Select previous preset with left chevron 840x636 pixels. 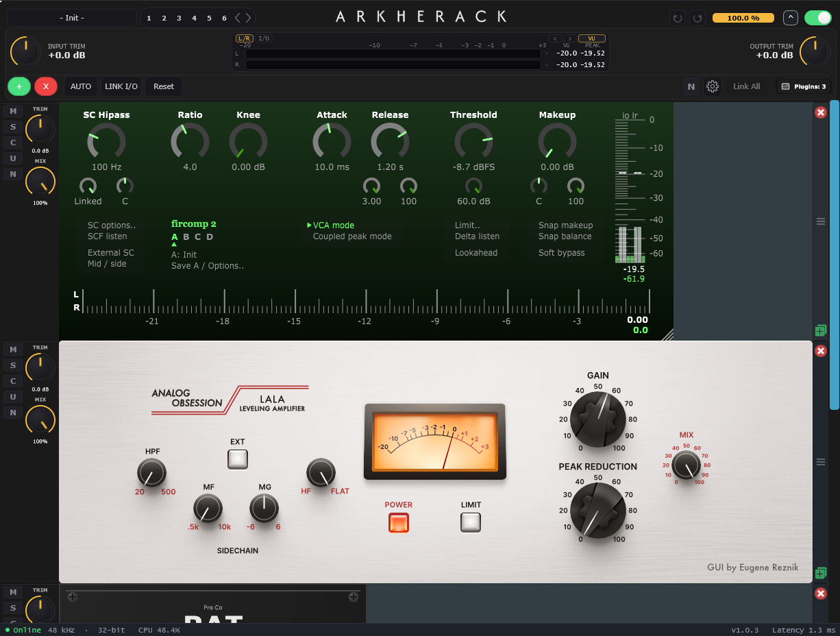click(238, 18)
